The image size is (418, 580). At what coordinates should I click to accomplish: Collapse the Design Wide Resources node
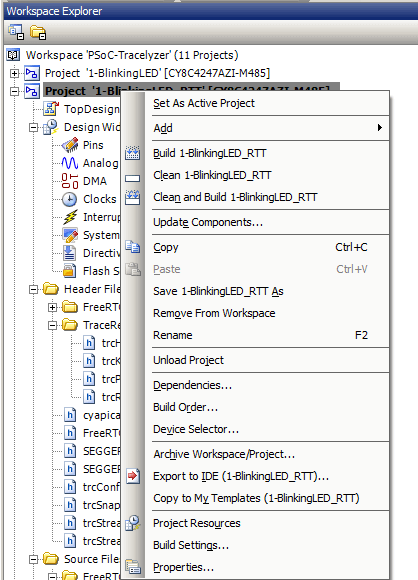(x=33, y=128)
